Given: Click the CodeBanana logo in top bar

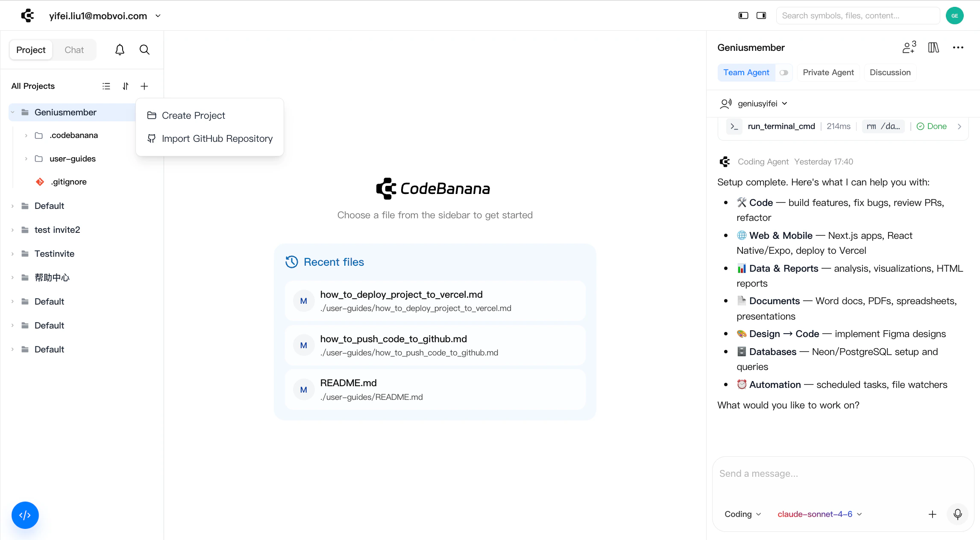Looking at the screenshot, I should point(27,15).
